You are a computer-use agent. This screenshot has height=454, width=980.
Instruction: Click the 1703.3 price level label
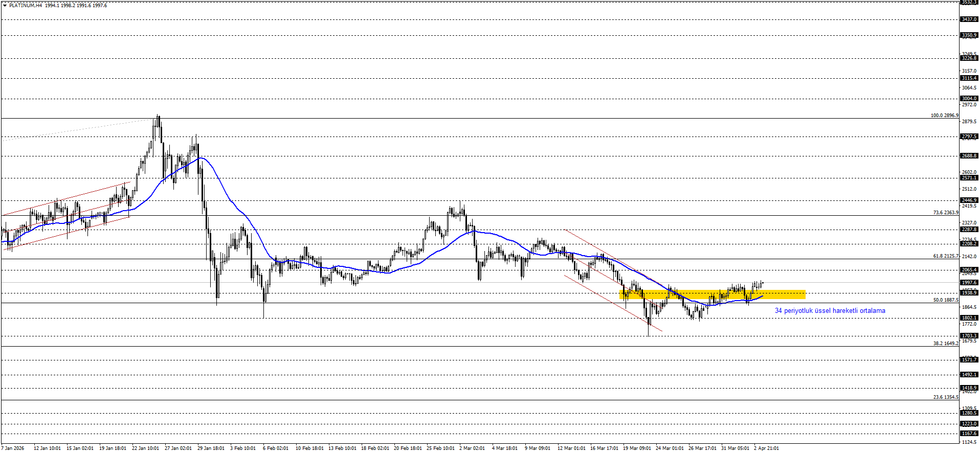point(969,336)
